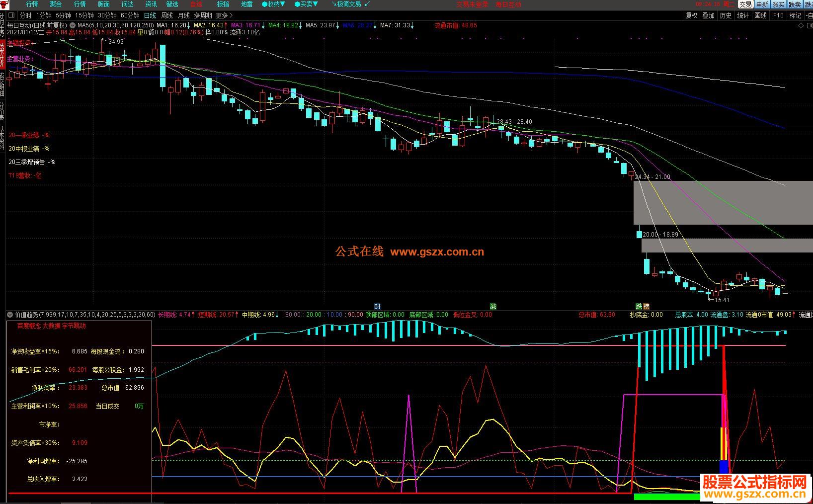Screen dimensions: 813x504
Task: Click 叠加 overlay button
Action: pyautogui.click(x=708, y=15)
